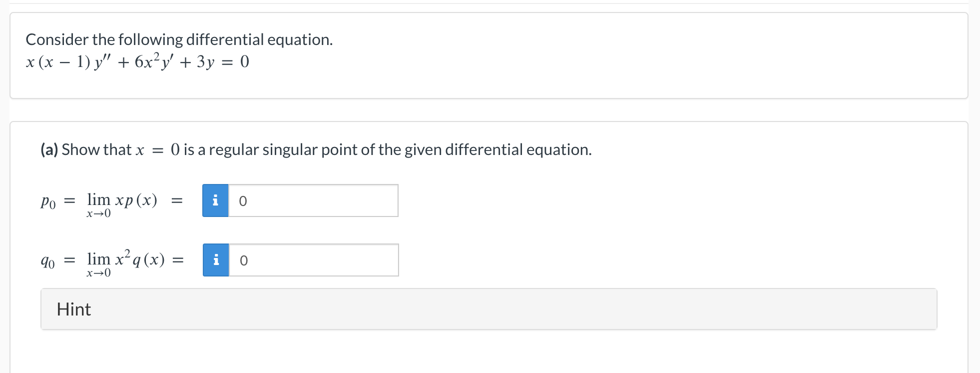Click the equation card at the top
980x373 pixels.
click(x=490, y=55)
